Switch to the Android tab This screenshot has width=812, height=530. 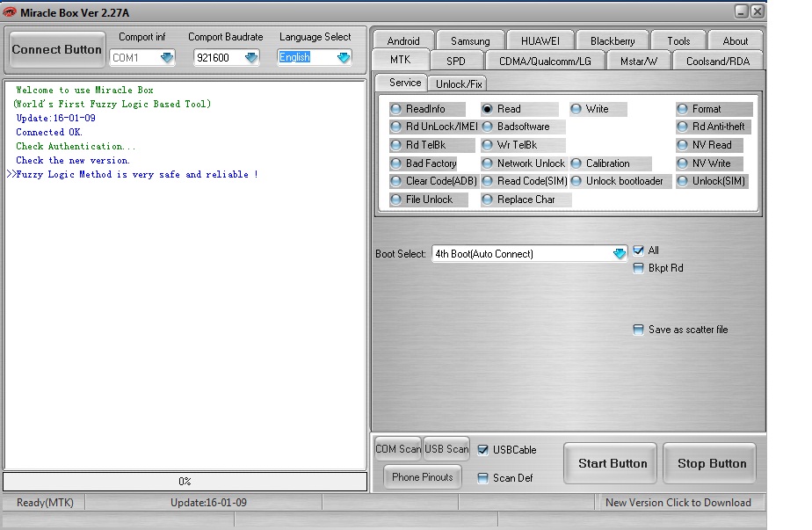[403, 41]
